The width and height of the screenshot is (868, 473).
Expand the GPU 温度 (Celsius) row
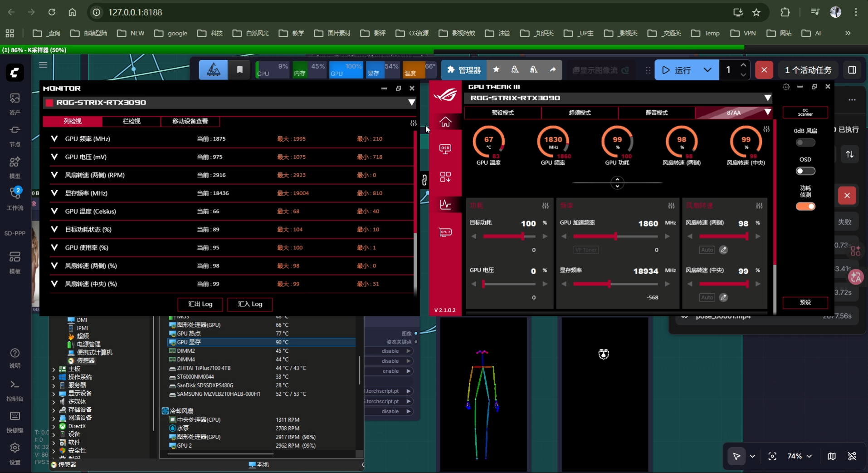(54, 211)
